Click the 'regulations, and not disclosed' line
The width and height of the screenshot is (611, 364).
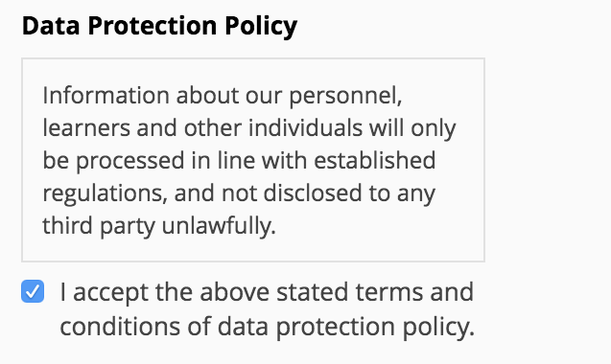pyautogui.click(x=239, y=193)
